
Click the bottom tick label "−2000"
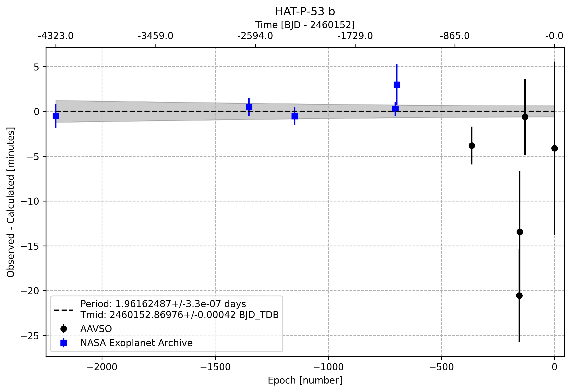click(x=102, y=367)
